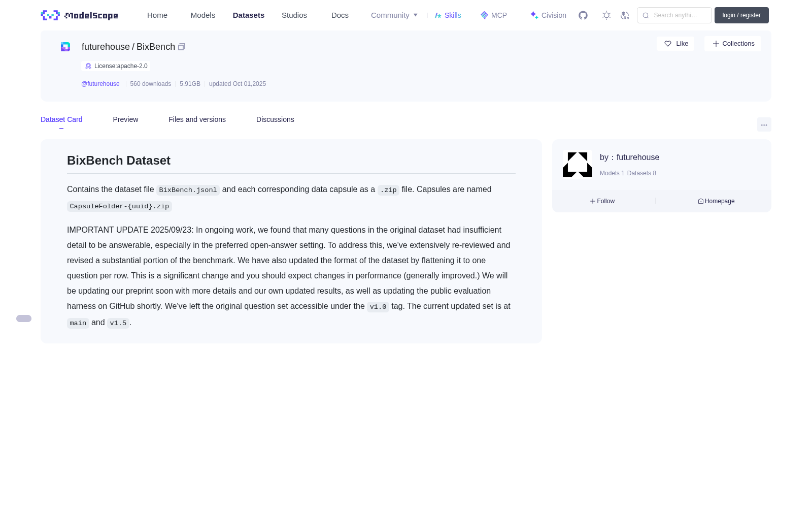The height and width of the screenshot is (508, 812).
Task: Open the Docs page
Action: click(340, 15)
